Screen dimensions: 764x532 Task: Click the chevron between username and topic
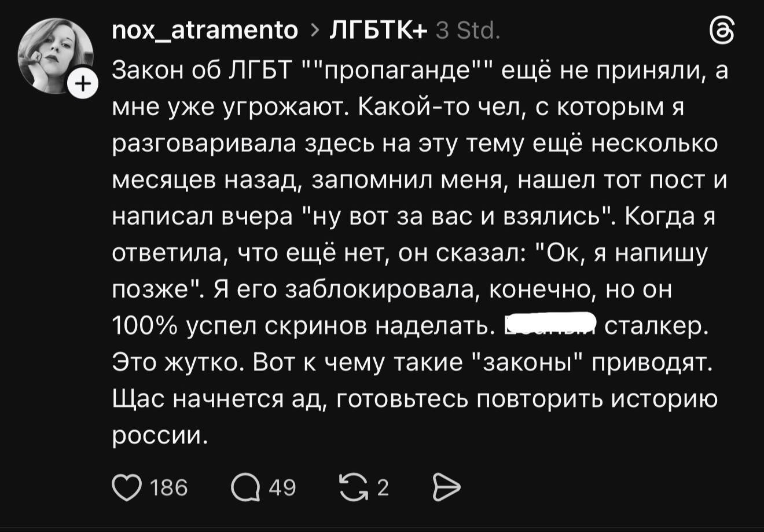point(314,30)
